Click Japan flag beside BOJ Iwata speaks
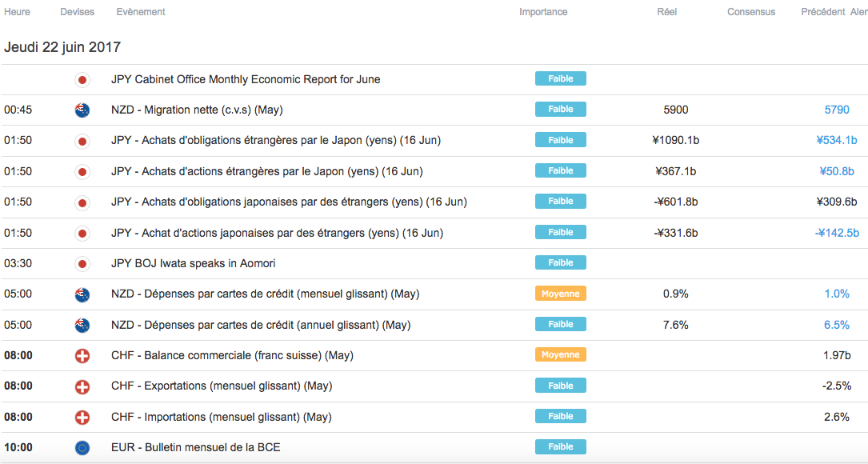This screenshot has width=868, height=464. [82, 264]
